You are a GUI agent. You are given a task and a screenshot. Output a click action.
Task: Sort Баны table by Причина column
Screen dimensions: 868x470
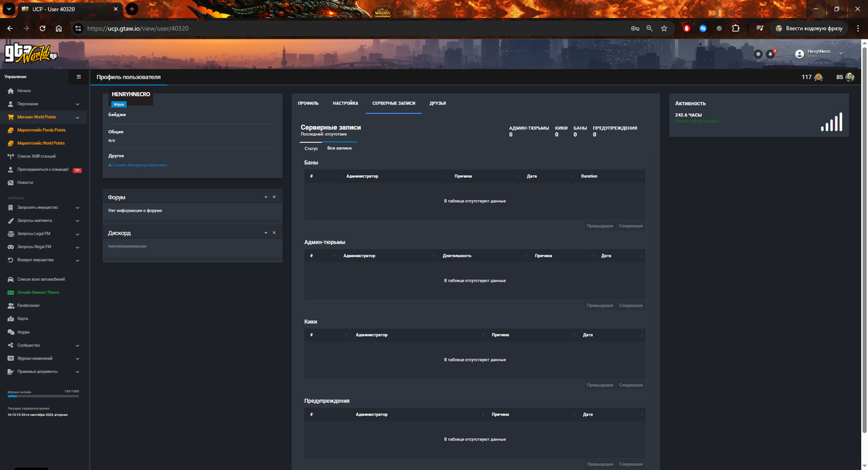(486, 176)
